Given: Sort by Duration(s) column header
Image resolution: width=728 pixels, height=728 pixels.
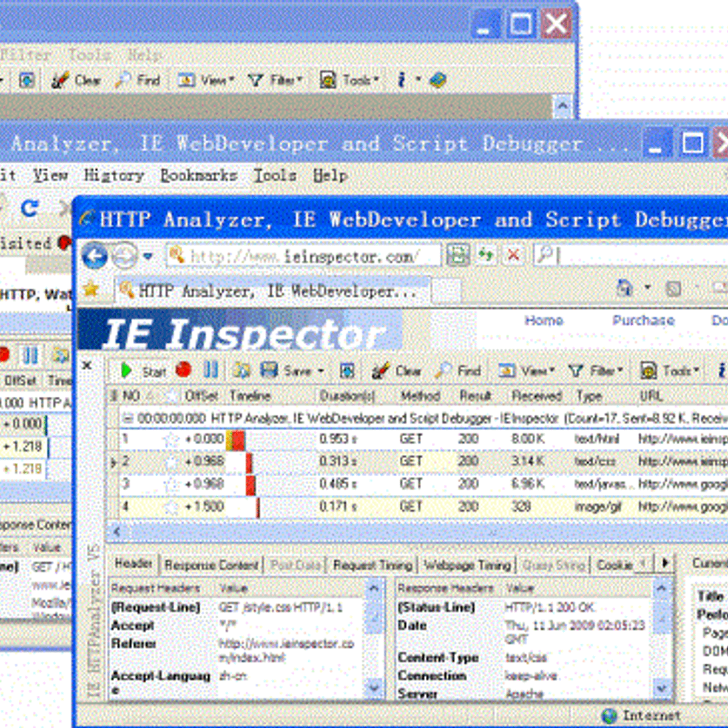Looking at the screenshot, I should pyautogui.click(x=347, y=396).
